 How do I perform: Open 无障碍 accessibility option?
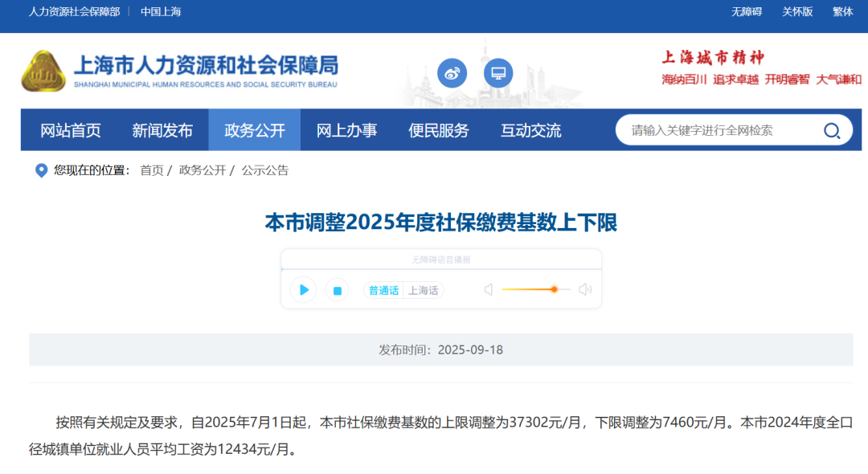[746, 11]
